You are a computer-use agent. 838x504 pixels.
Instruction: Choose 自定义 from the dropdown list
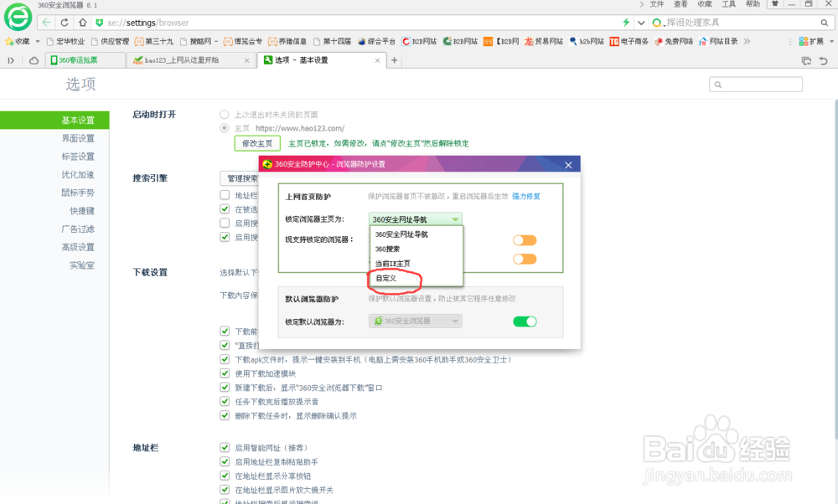pos(416,278)
